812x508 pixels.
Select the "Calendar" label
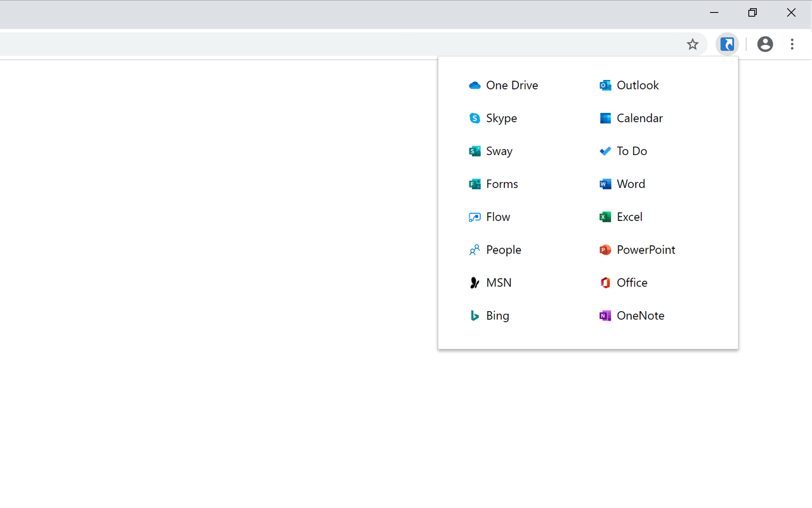tap(639, 118)
